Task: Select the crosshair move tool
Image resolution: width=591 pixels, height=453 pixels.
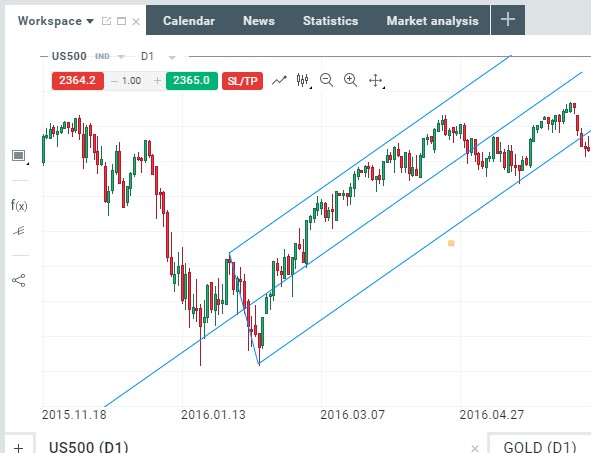Action: point(375,81)
